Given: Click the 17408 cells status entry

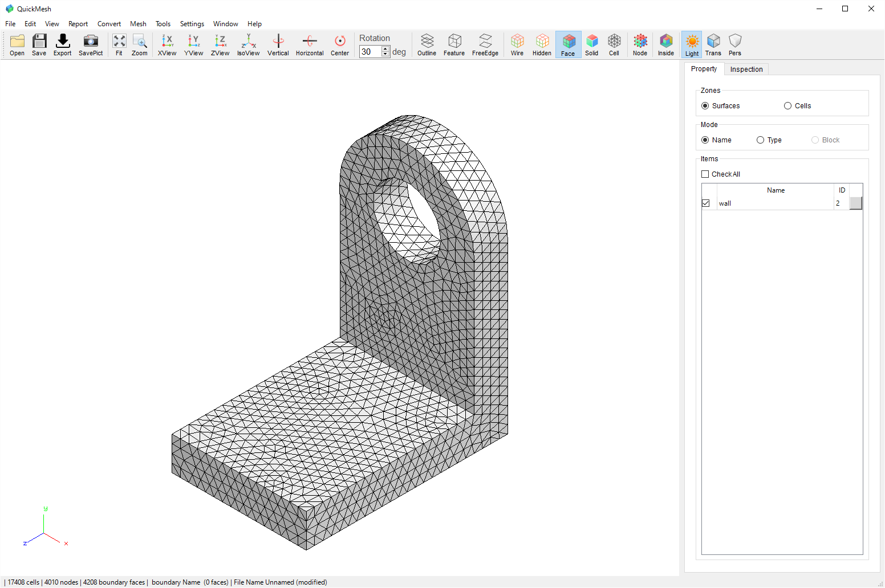Looking at the screenshot, I should click(x=23, y=582).
